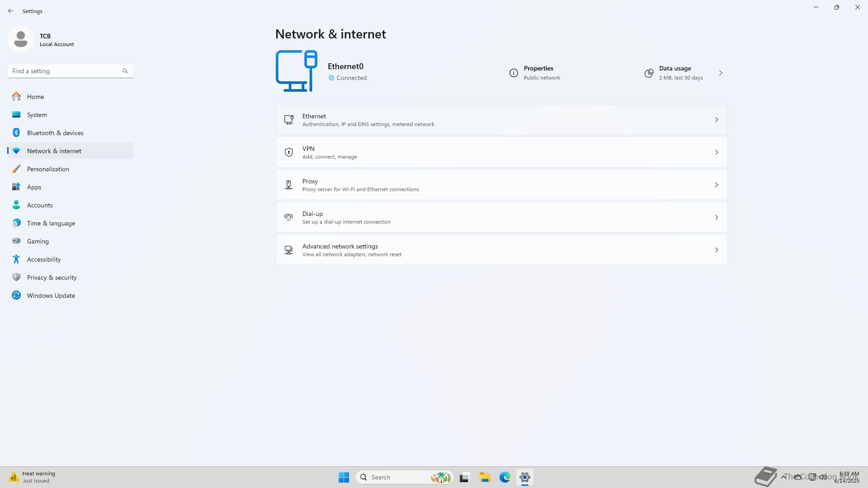The width and height of the screenshot is (868, 488).
Task: Click the Data usage pie icon
Action: [649, 73]
